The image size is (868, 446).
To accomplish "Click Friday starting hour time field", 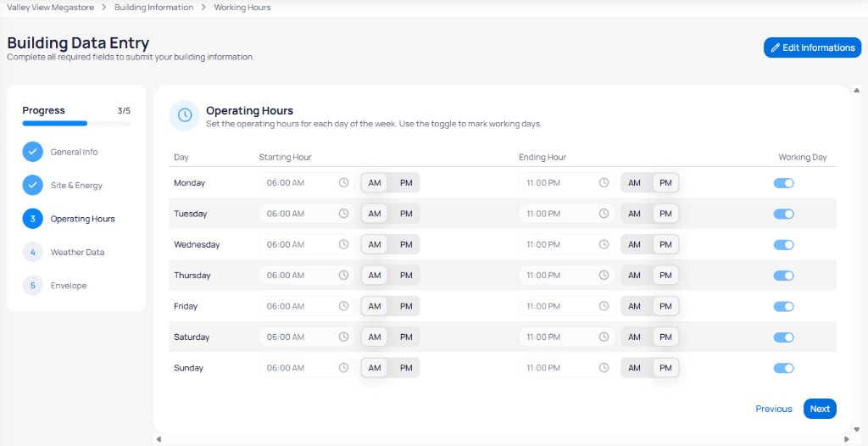I will click(307, 306).
